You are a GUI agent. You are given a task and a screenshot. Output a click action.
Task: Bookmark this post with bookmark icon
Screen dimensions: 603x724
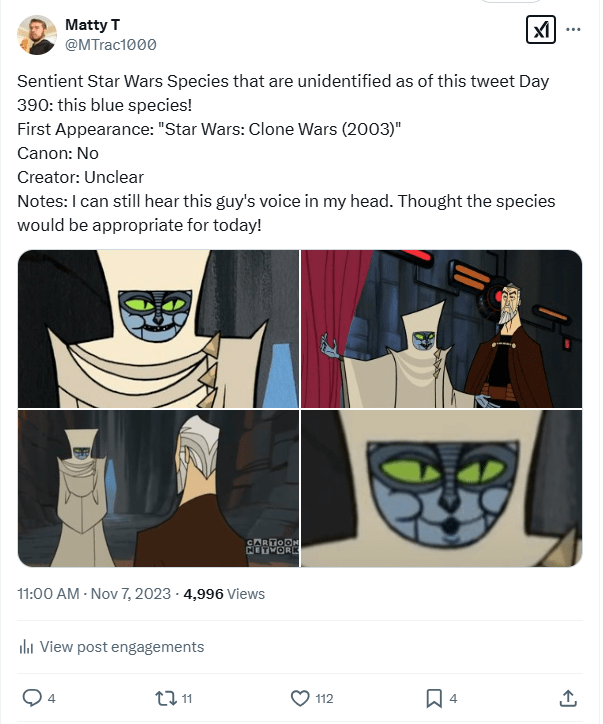click(434, 697)
